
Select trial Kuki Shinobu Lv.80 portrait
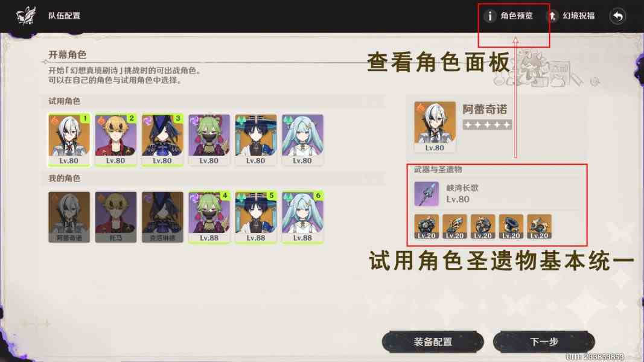point(209,140)
